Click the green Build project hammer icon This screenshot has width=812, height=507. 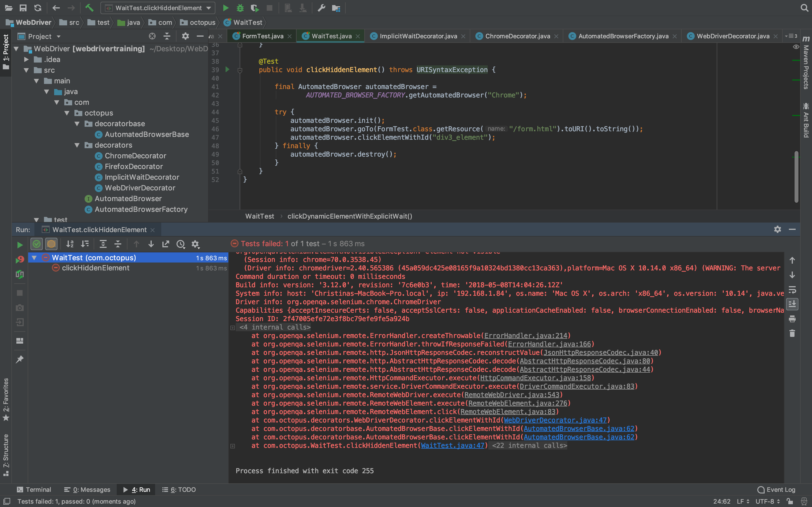pos(89,8)
